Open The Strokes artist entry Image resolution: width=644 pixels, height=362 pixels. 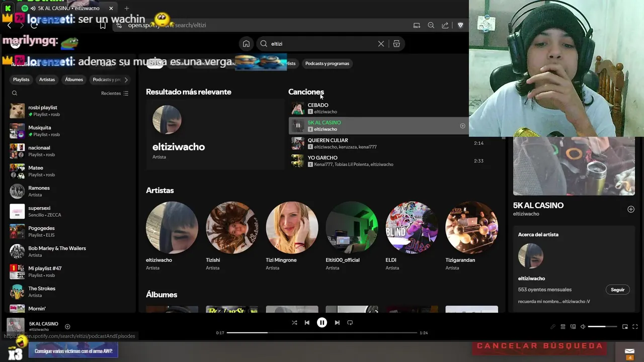(x=69, y=292)
